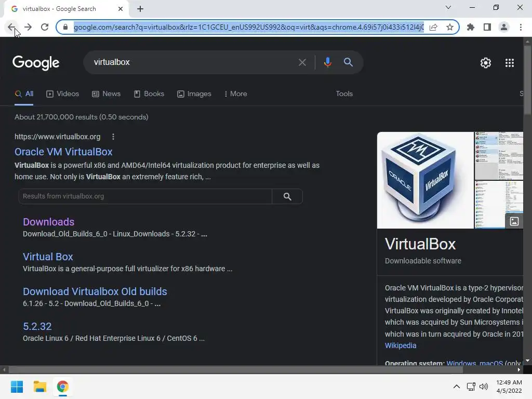Open the Windows Start menu

tap(17, 387)
